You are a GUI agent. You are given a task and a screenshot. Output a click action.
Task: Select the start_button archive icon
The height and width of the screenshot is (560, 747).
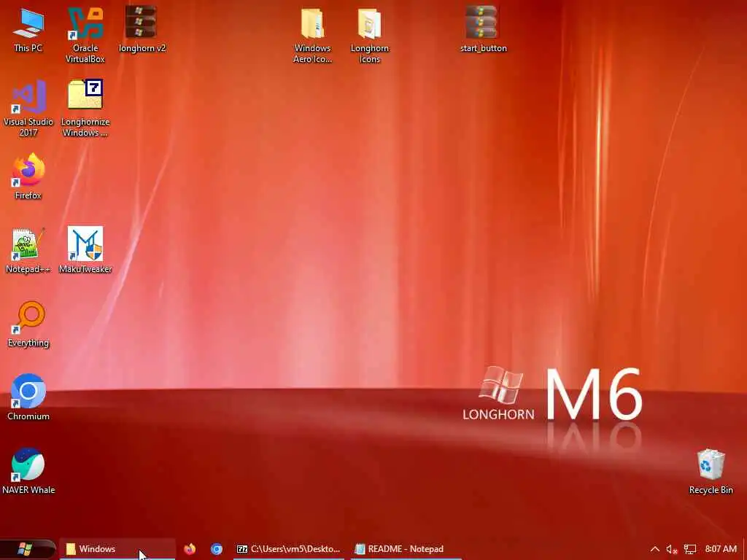point(483,28)
